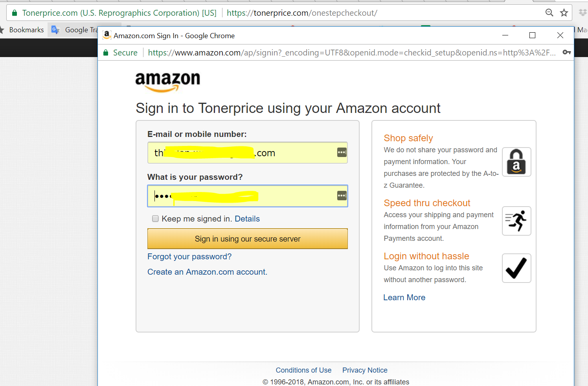Open the zoom magnifier icon in address bar
This screenshot has height=386, width=588.
coord(549,13)
